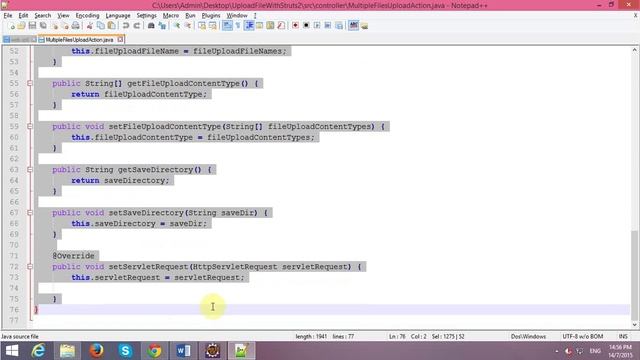Click the @Override annotation on line 71
The width and height of the screenshot is (640, 360).
[73, 256]
